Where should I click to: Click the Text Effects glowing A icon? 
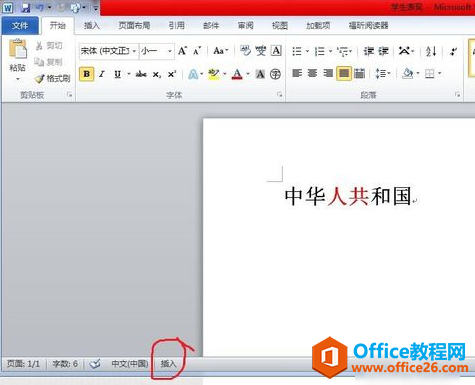click(x=193, y=74)
